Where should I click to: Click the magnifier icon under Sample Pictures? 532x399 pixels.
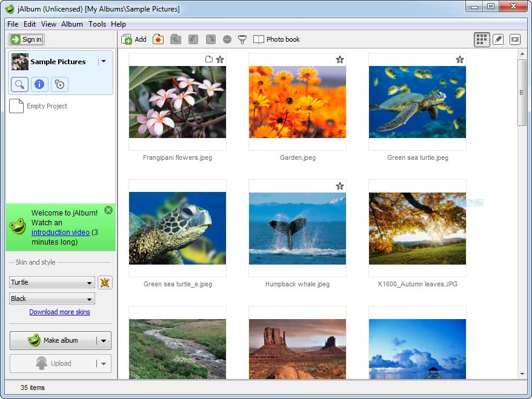(19, 84)
